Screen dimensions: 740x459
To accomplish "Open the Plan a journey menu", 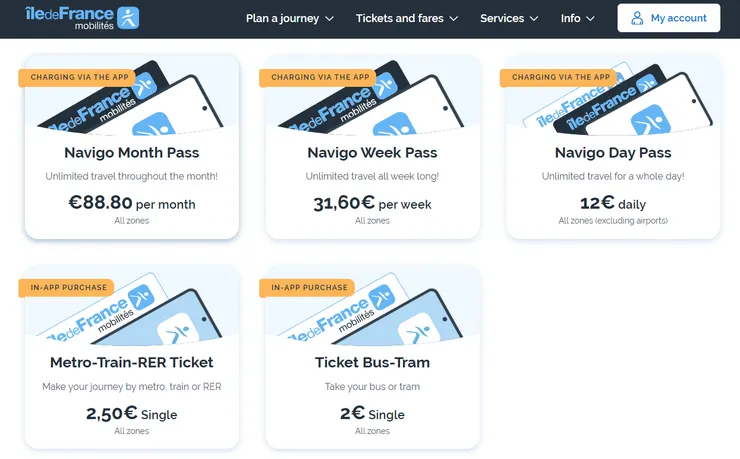I will pos(282,18).
